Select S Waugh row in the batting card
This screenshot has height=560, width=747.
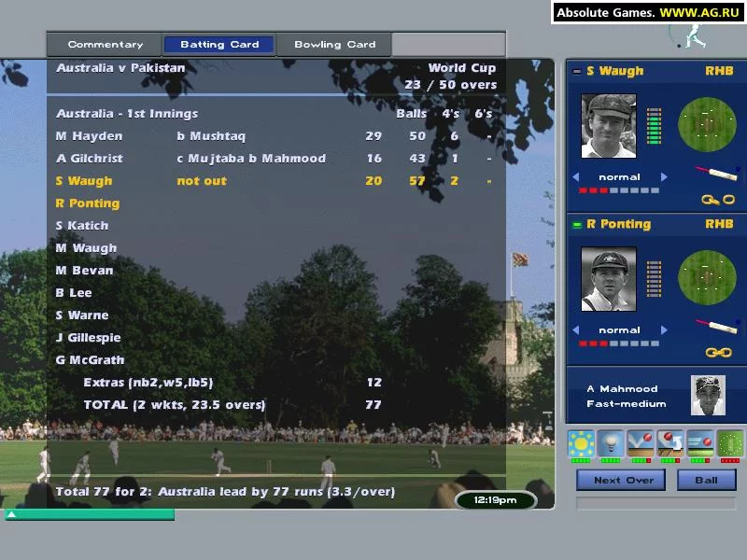[274, 181]
